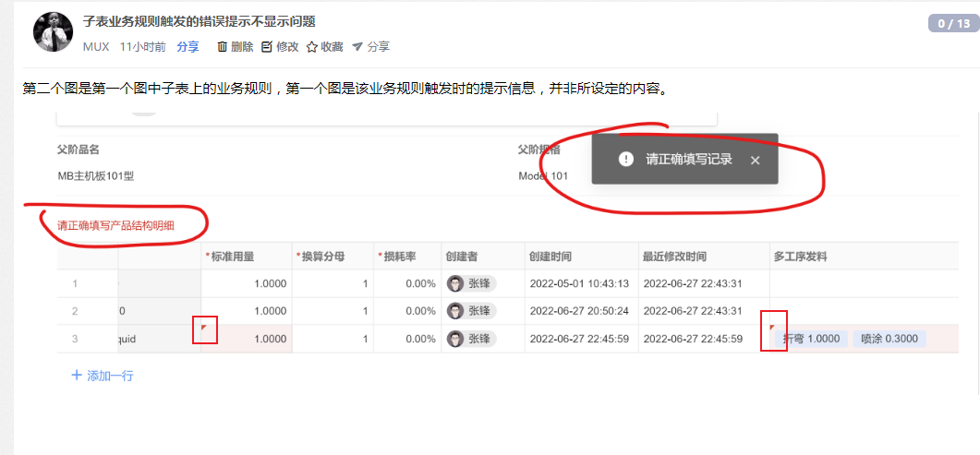The image size is (980, 455).
Task: Click the plus icon beside 添加一行
Action: [x=77, y=375]
